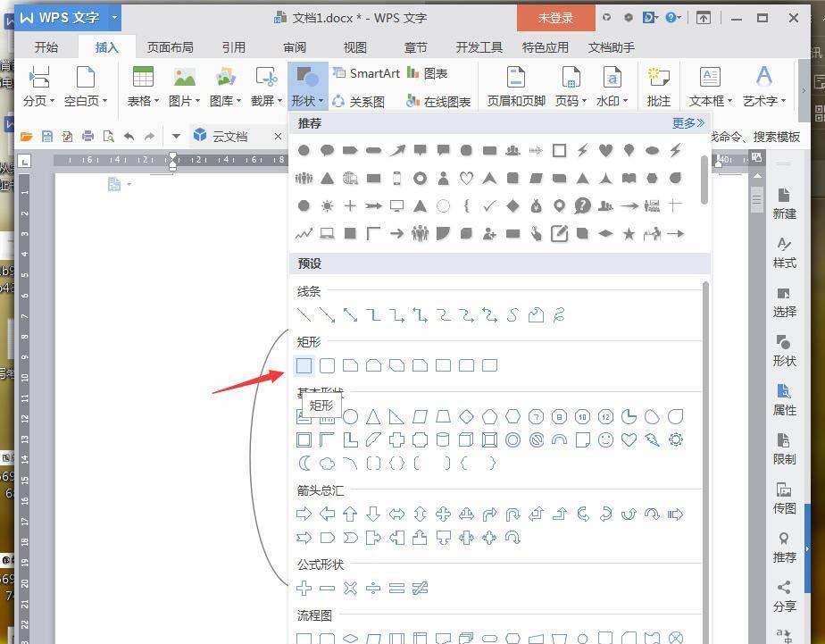Image resolution: width=825 pixels, height=644 pixels.
Task: Open the 水印 watermark dropdown
Action: click(612, 87)
